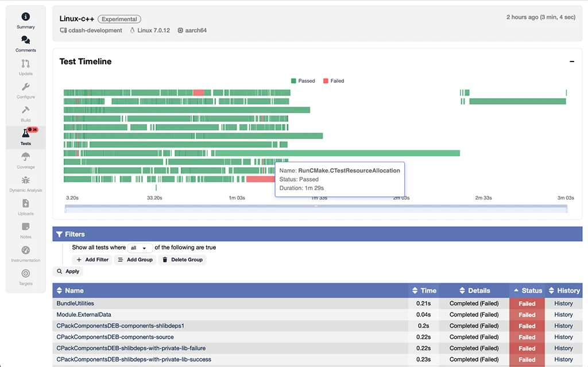Viewport: 588px width, 367px height.
Task: Open the Configure wrench icon
Action: click(x=25, y=87)
